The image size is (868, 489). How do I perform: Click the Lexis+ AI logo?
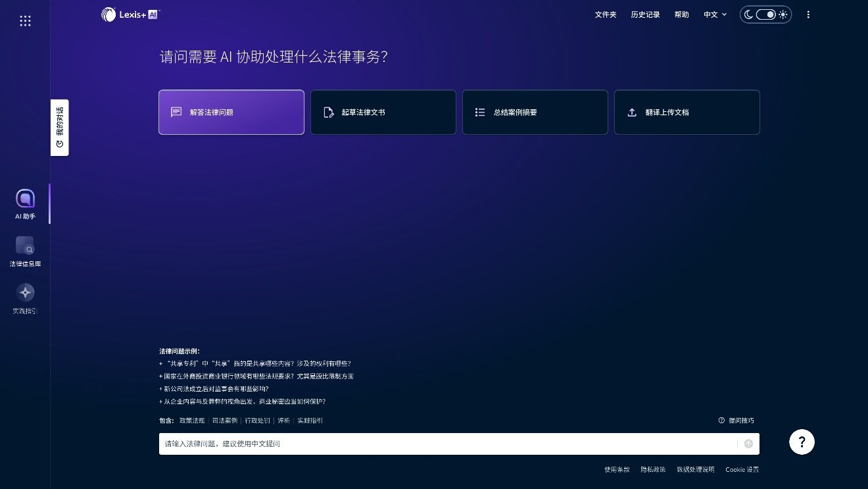tap(129, 14)
